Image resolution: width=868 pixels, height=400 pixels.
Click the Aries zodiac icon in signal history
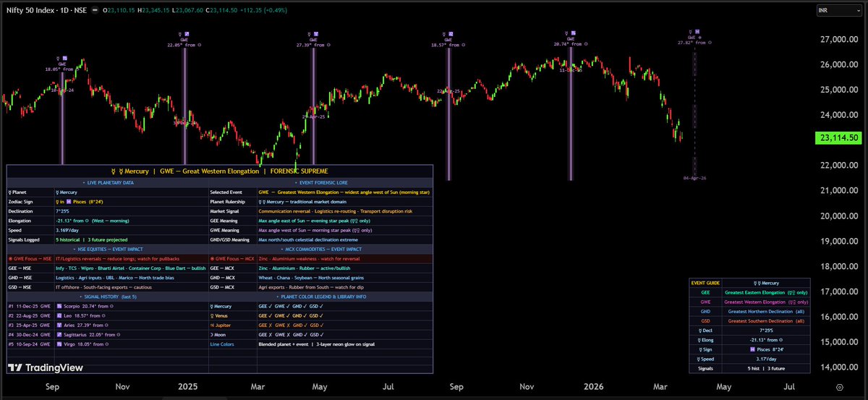click(x=59, y=325)
